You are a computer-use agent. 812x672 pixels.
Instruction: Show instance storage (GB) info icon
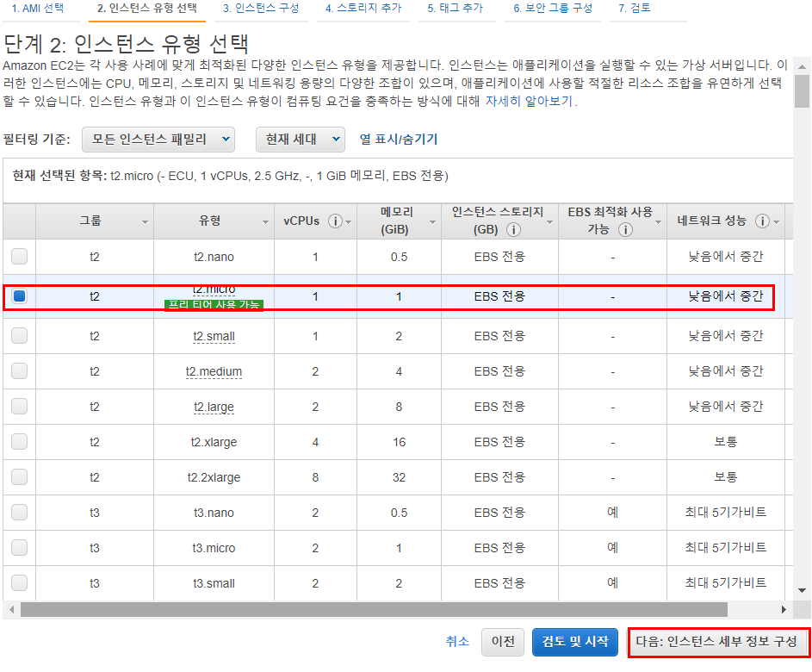click(513, 229)
